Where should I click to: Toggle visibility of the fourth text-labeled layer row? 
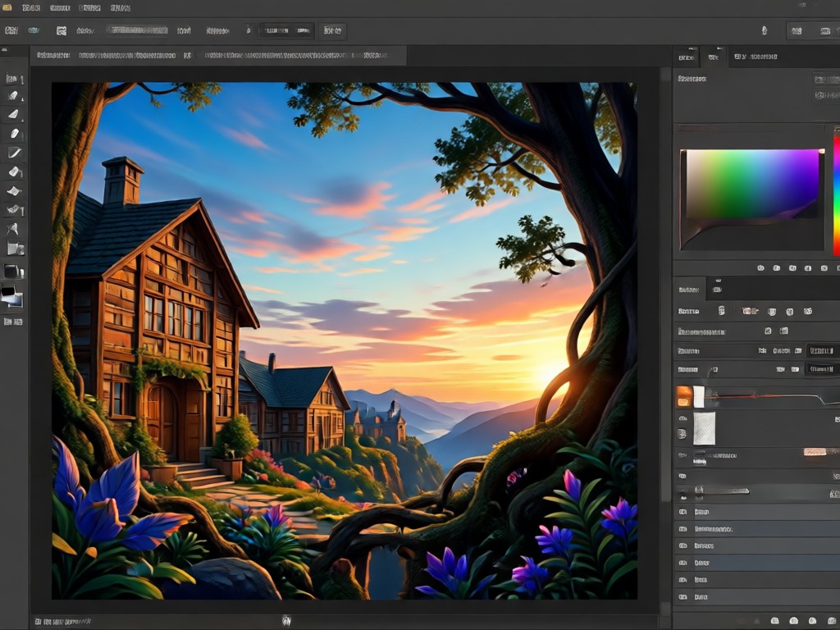point(683,563)
